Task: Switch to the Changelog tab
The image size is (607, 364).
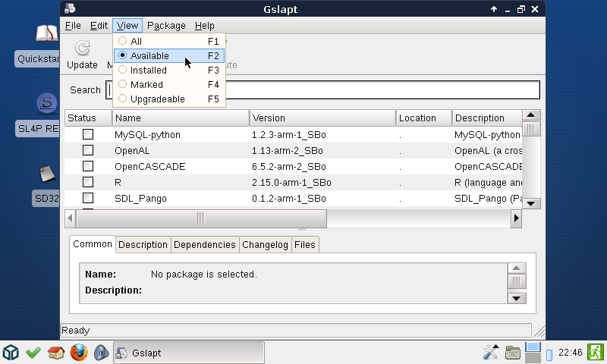Action: 265,244
